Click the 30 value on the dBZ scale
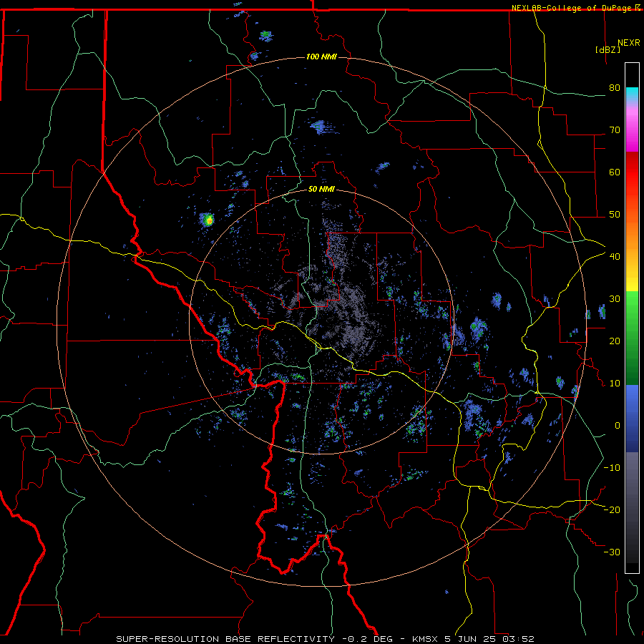 pyautogui.click(x=615, y=299)
